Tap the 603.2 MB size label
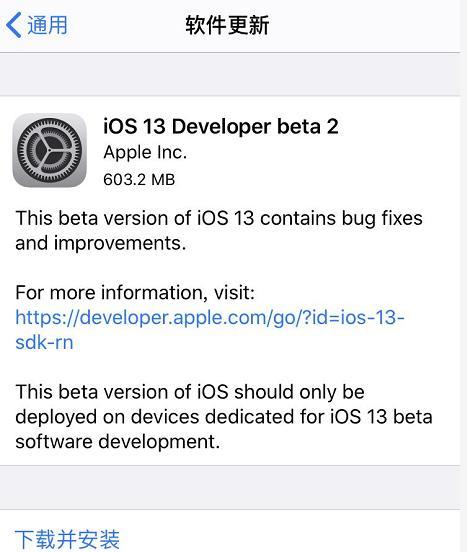 139,180
